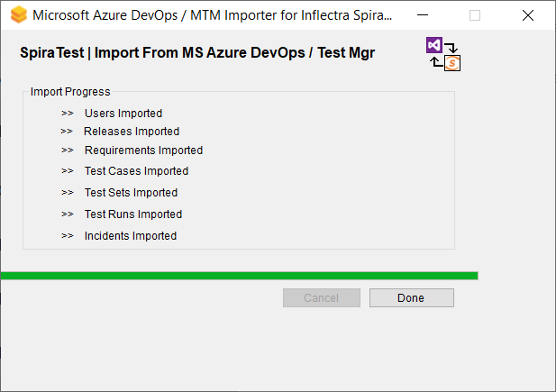This screenshot has width=556, height=392.
Task: Select the Users Imported status text
Action: coord(123,114)
